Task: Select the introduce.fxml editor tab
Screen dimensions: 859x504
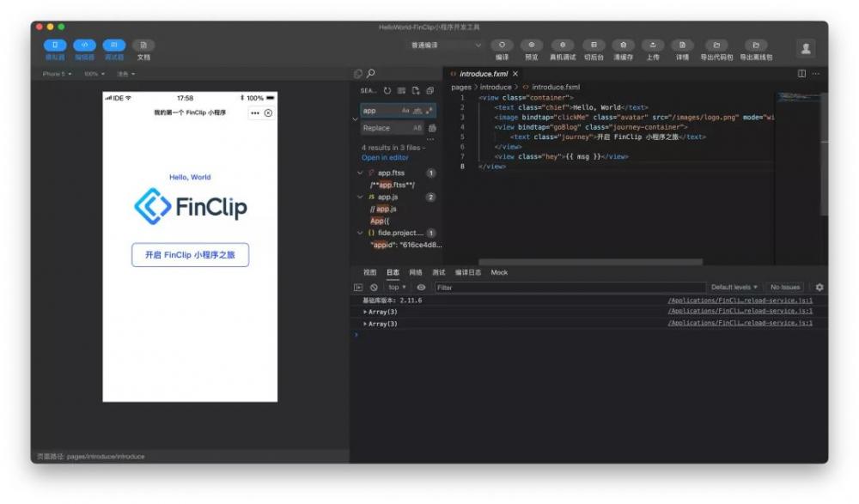Action: 483,73
